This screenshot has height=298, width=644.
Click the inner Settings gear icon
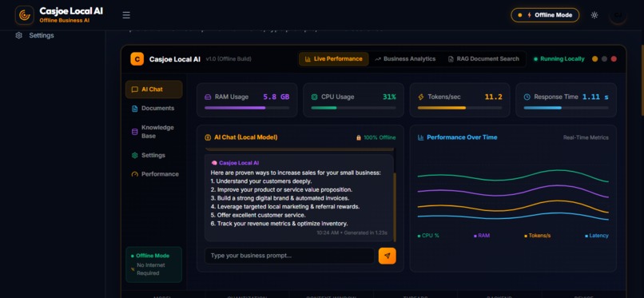134,155
